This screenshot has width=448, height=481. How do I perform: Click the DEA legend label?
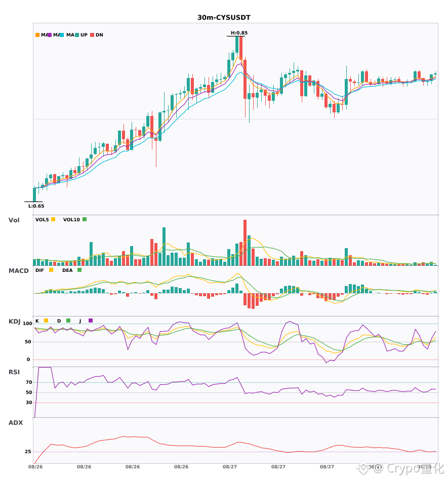click(x=67, y=270)
